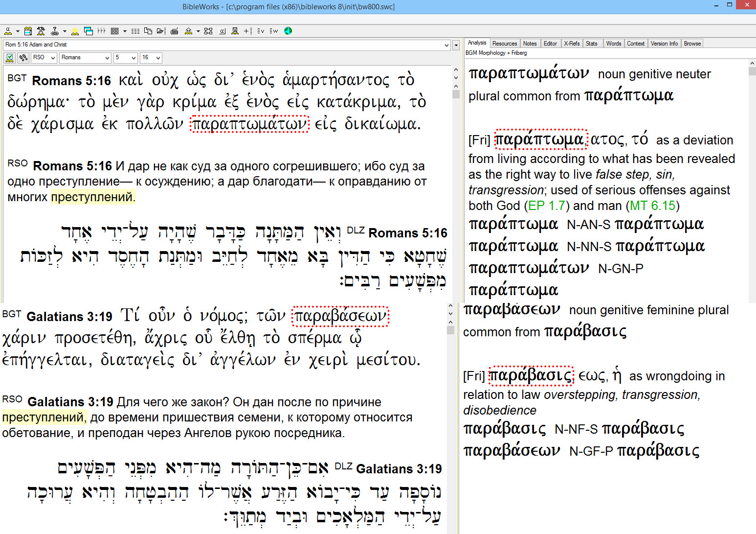756x534 pixels.
Task: Switch to the Browse tab
Action: tap(692, 44)
